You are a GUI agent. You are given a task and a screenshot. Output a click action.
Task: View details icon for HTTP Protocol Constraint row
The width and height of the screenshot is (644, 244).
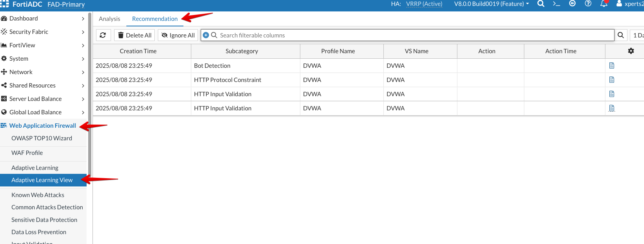[x=612, y=80]
